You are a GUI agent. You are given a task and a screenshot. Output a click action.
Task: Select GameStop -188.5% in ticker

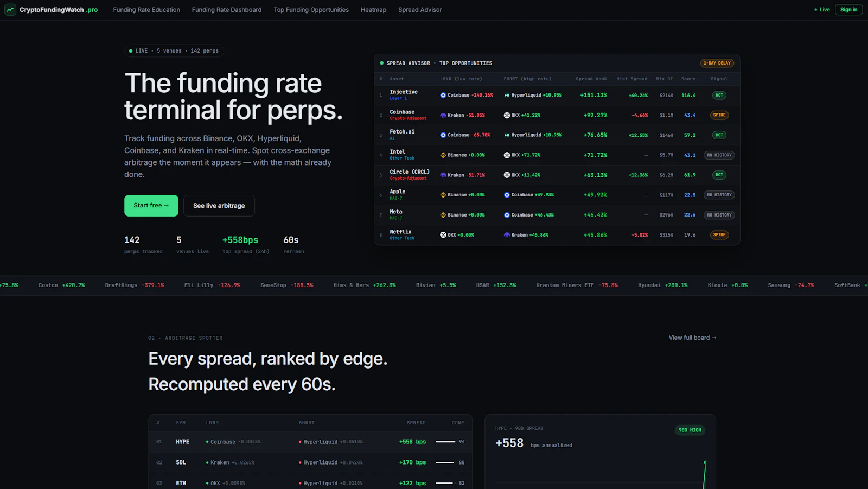tap(287, 285)
